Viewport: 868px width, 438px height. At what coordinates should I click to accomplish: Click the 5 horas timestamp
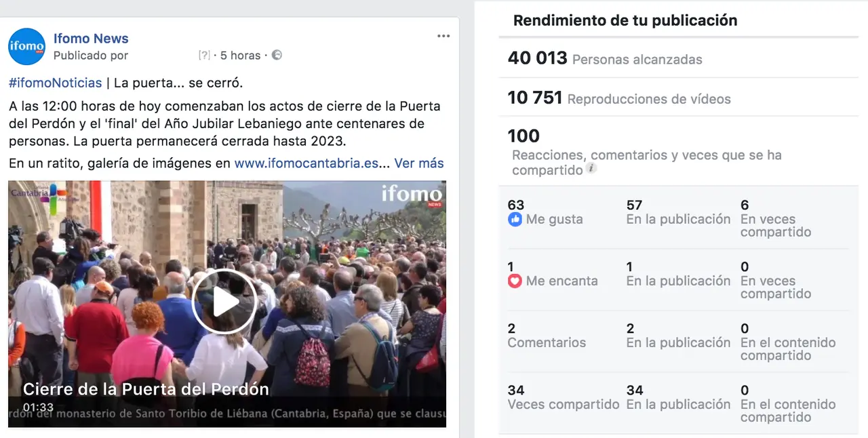click(241, 56)
